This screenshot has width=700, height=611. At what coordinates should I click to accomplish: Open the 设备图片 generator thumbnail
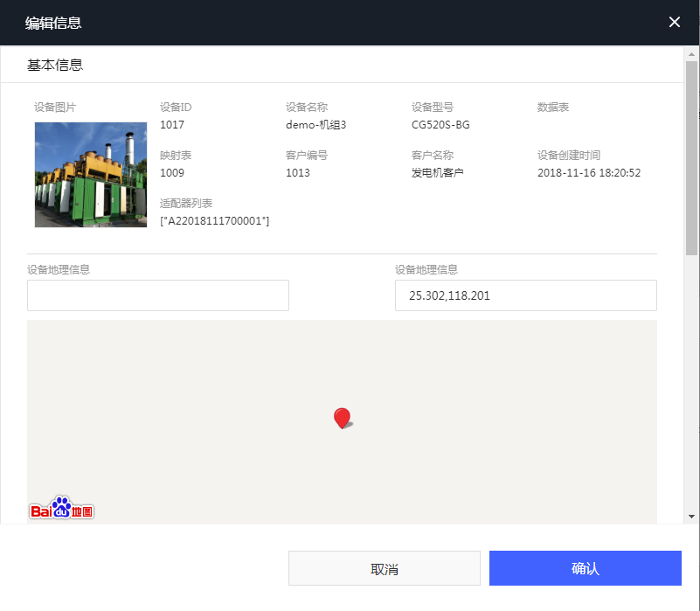pyautogui.click(x=91, y=175)
